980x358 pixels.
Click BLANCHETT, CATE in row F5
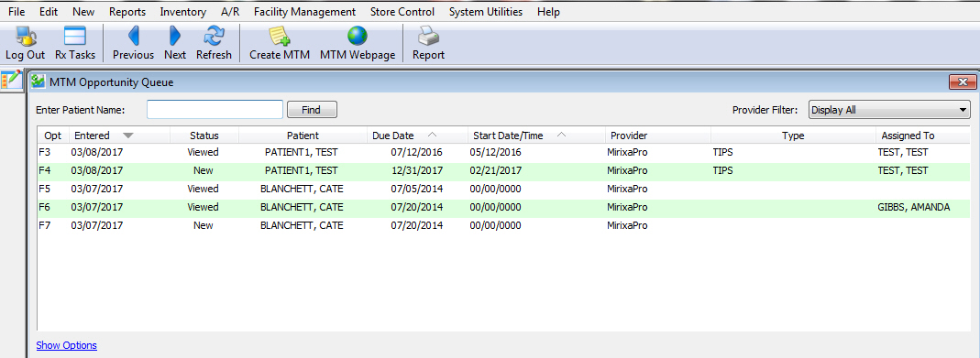[x=302, y=189]
